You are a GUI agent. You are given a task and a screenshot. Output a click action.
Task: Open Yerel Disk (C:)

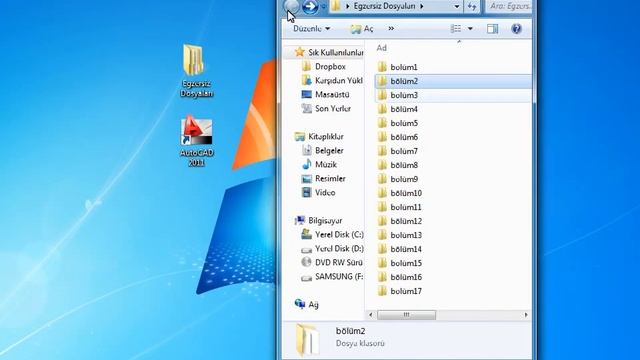pyautogui.click(x=332, y=234)
